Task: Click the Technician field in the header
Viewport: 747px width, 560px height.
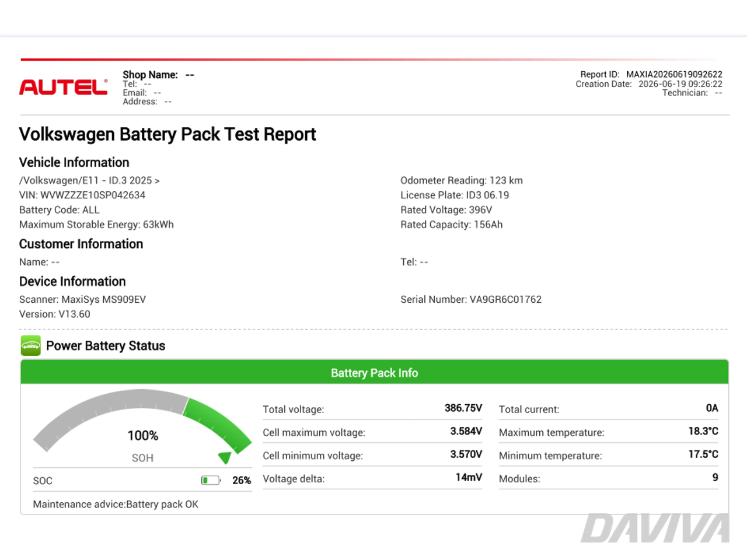Action: [692, 93]
